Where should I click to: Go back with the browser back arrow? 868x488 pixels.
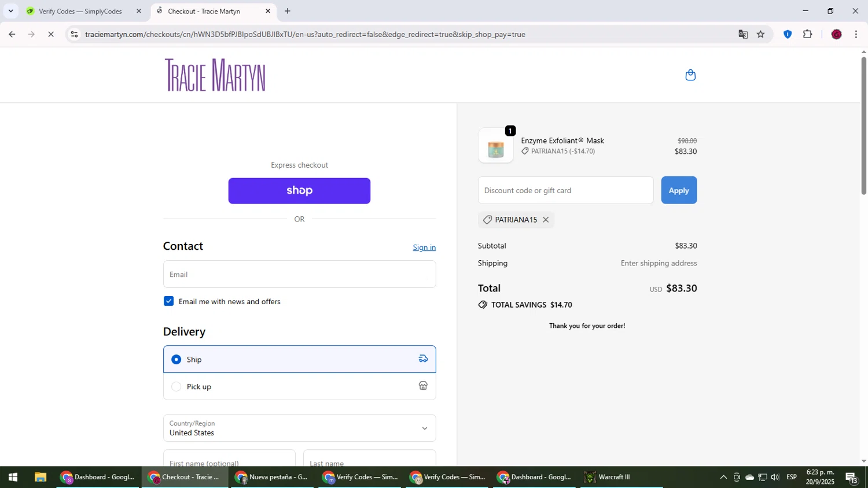tap(12, 34)
